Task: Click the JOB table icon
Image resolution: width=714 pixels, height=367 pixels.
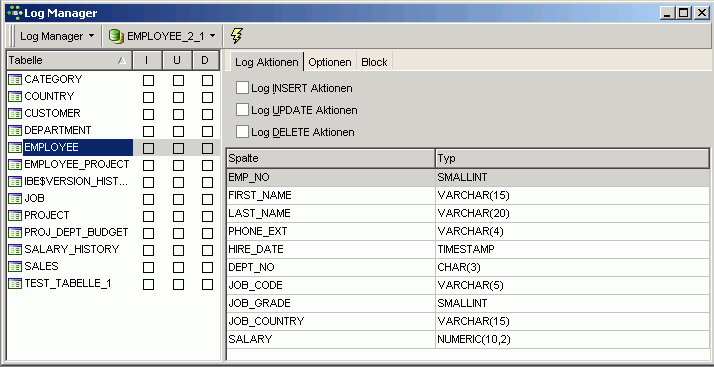Action: click(15, 199)
